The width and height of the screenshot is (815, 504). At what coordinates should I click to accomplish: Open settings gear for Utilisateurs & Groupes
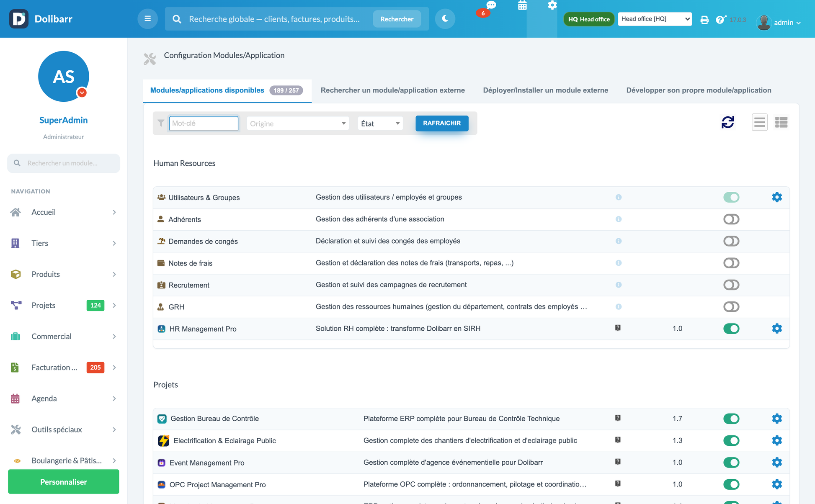(x=777, y=197)
